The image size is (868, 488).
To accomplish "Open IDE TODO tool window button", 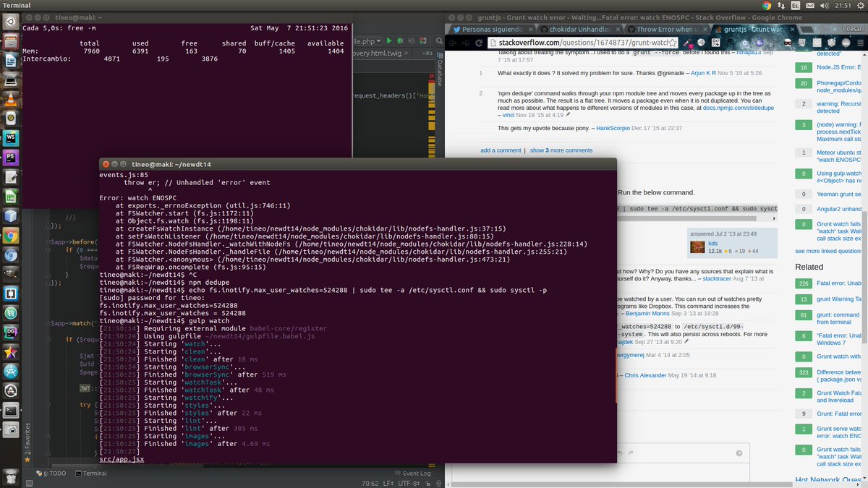I will (51, 474).
